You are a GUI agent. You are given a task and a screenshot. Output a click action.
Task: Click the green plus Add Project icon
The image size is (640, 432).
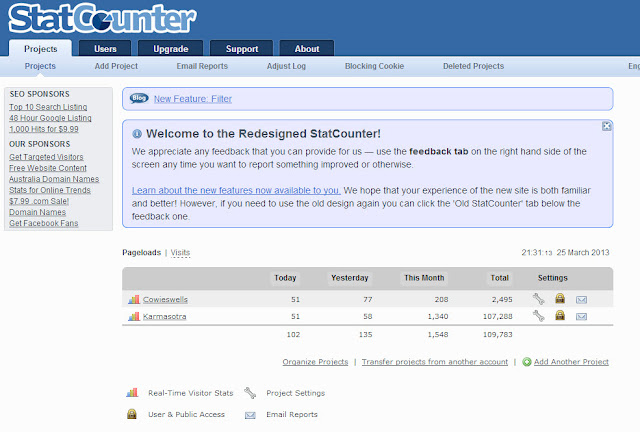pos(527,362)
